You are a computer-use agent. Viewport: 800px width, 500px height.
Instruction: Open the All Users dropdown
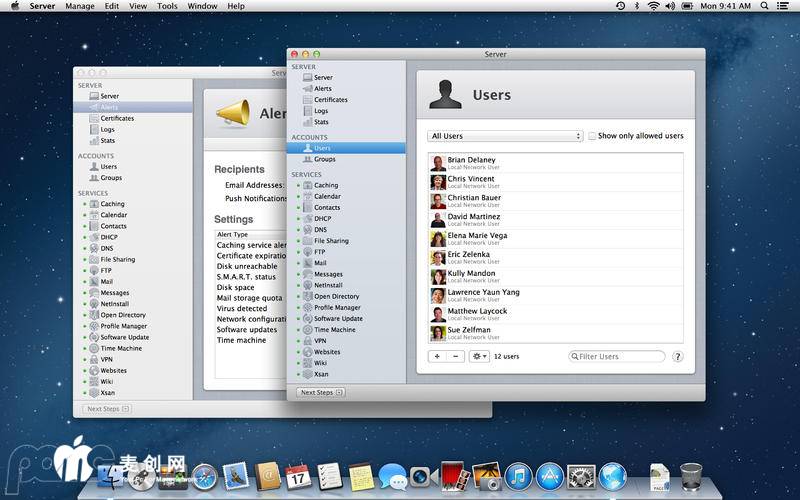504,136
